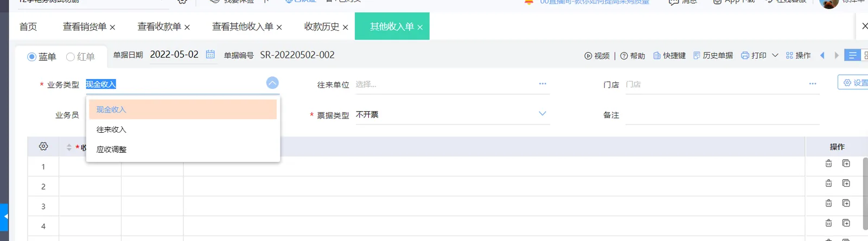
Task: Switch to the 查看销货单 tab
Action: (x=85, y=27)
